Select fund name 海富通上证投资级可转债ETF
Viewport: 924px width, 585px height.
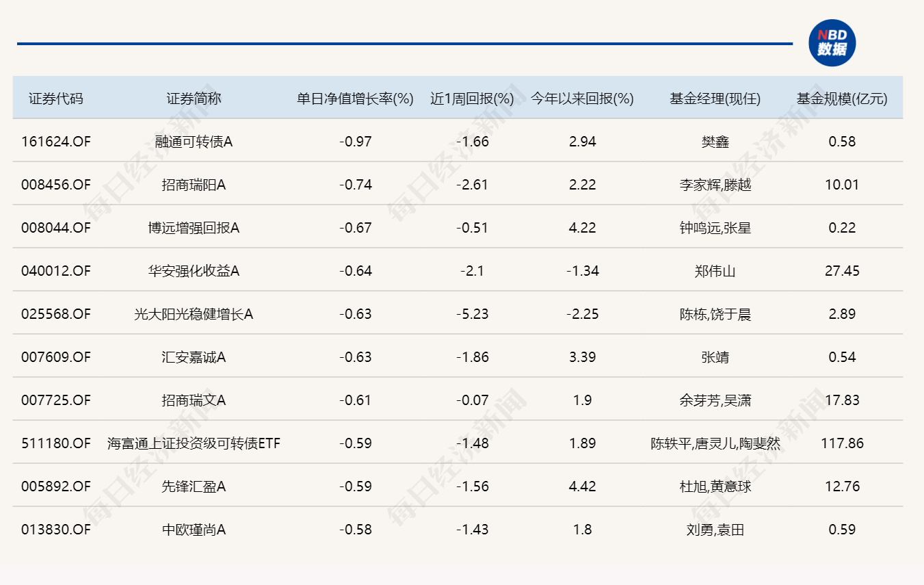194,443
